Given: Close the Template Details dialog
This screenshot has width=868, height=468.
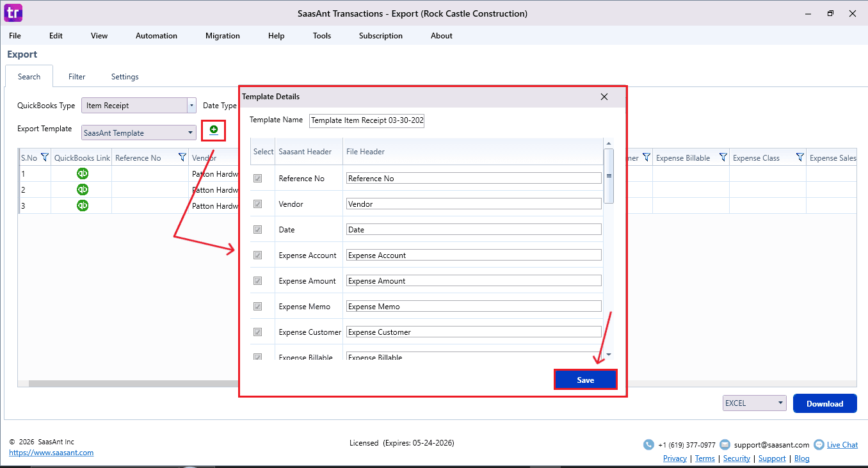Looking at the screenshot, I should (x=604, y=97).
